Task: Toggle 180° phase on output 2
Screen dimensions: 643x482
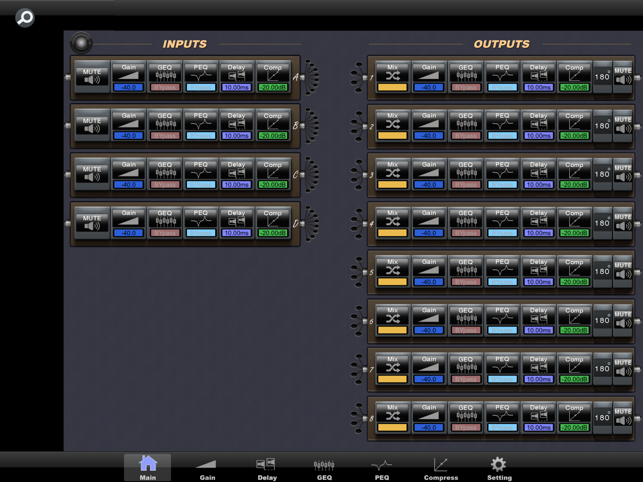Action: pyautogui.click(x=602, y=125)
